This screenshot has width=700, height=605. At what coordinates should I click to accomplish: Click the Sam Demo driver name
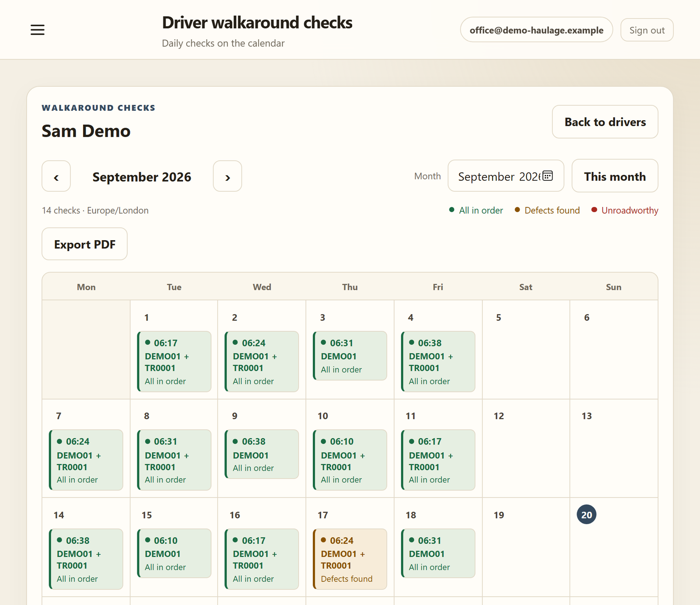point(86,131)
